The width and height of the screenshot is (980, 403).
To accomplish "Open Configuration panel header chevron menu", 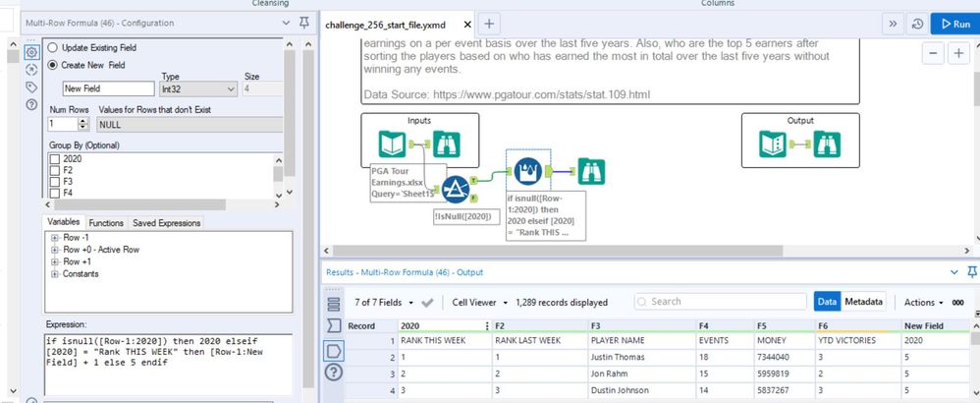I will pos(287,23).
